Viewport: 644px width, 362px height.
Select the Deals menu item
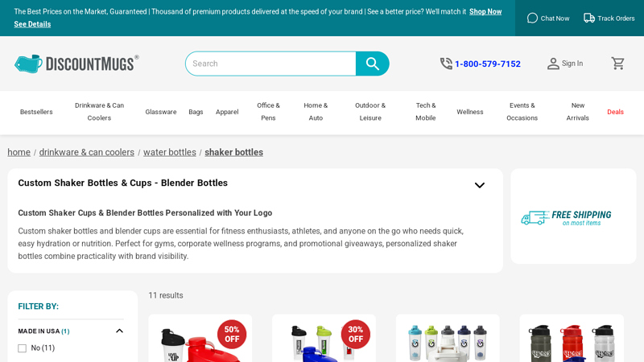(x=615, y=112)
